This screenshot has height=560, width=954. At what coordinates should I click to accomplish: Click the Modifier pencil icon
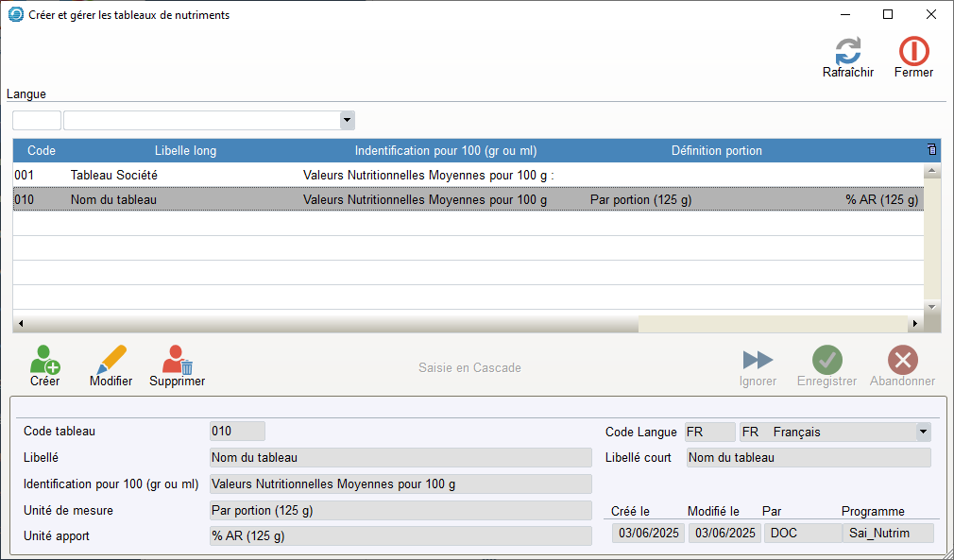tap(111, 361)
